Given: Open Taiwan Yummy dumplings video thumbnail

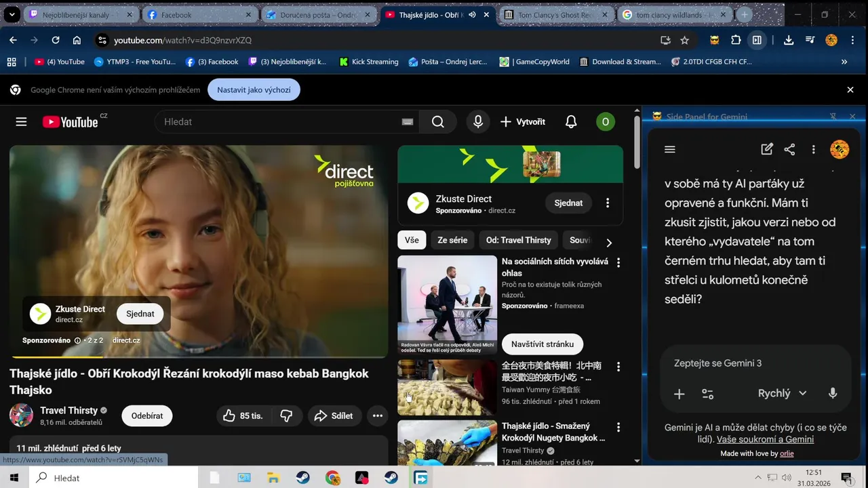Looking at the screenshot, I should [447, 388].
